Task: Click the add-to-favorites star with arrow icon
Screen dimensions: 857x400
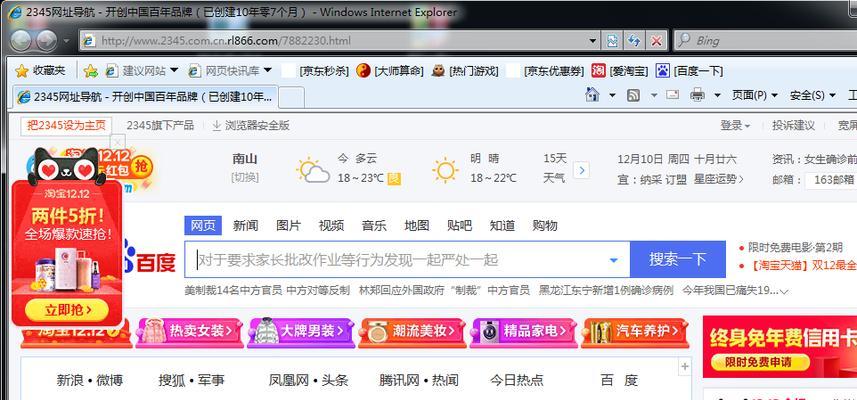Action: click(x=91, y=70)
